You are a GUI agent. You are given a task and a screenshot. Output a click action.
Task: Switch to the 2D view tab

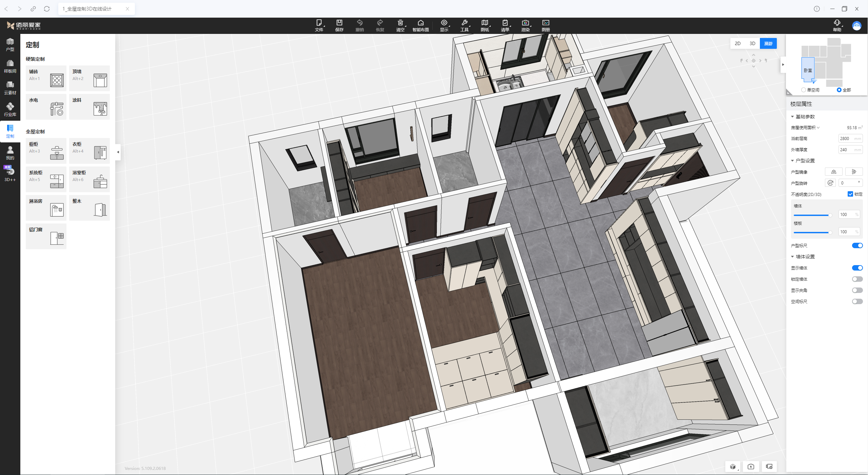pyautogui.click(x=738, y=43)
